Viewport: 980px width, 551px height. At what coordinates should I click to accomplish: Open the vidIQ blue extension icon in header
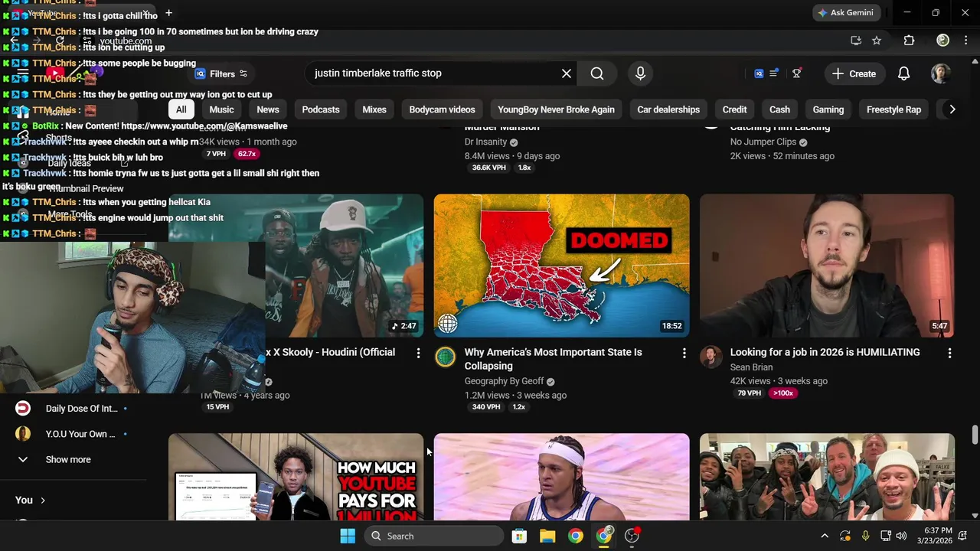point(759,73)
